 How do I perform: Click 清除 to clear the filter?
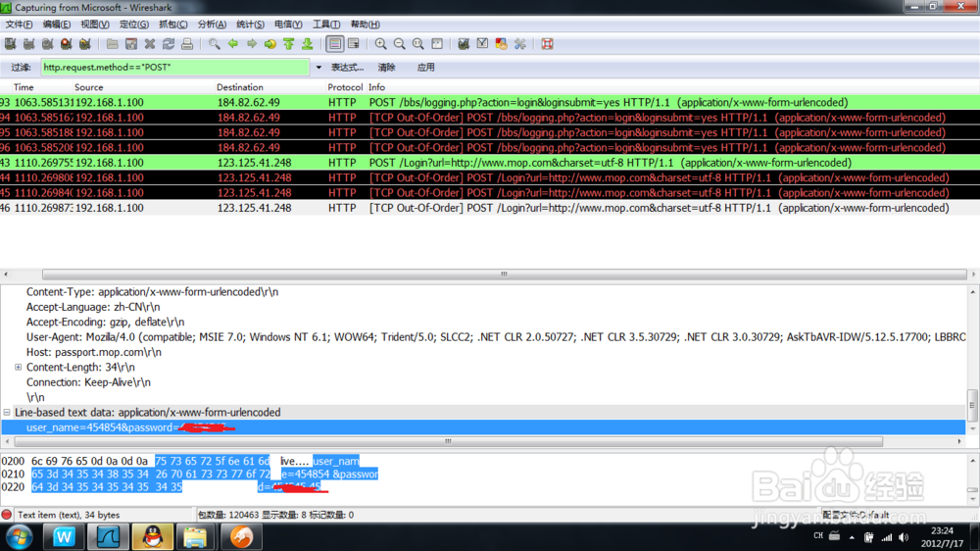click(x=386, y=68)
